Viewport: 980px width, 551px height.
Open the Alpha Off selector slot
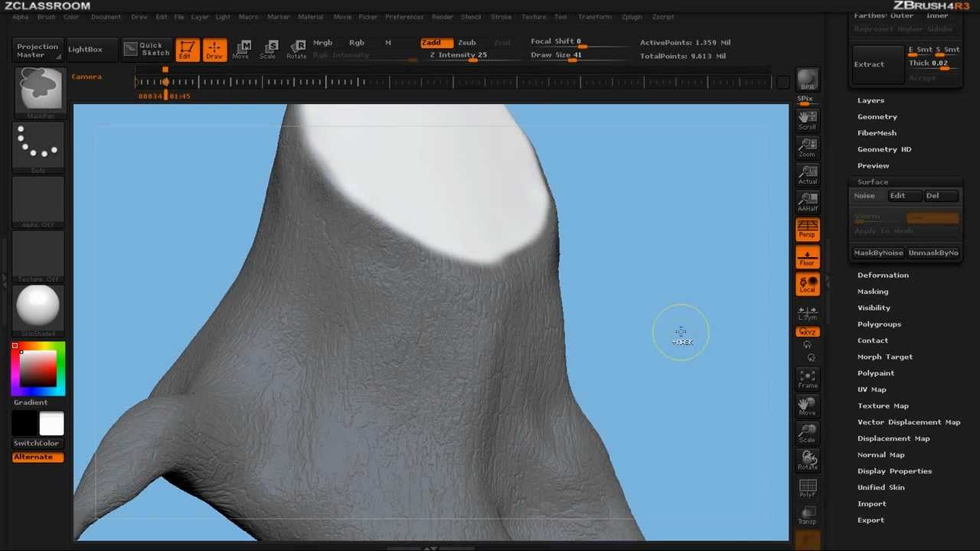tap(38, 201)
